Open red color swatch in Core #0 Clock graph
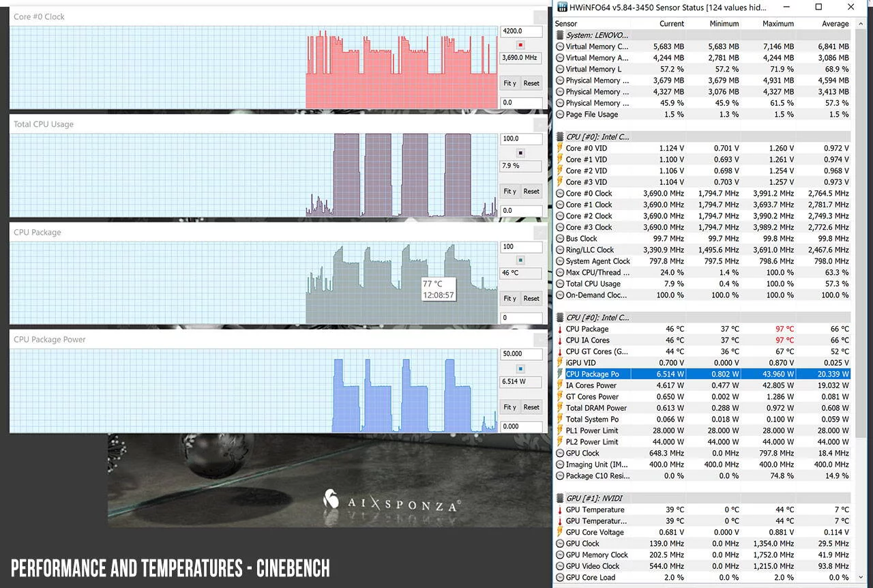 [x=520, y=44]
